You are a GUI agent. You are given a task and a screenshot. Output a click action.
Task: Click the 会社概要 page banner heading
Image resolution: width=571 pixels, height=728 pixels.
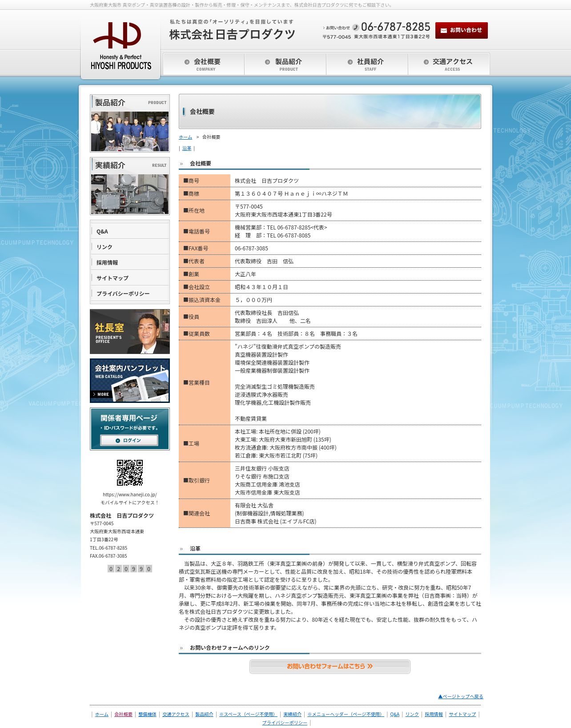(202, 112)
